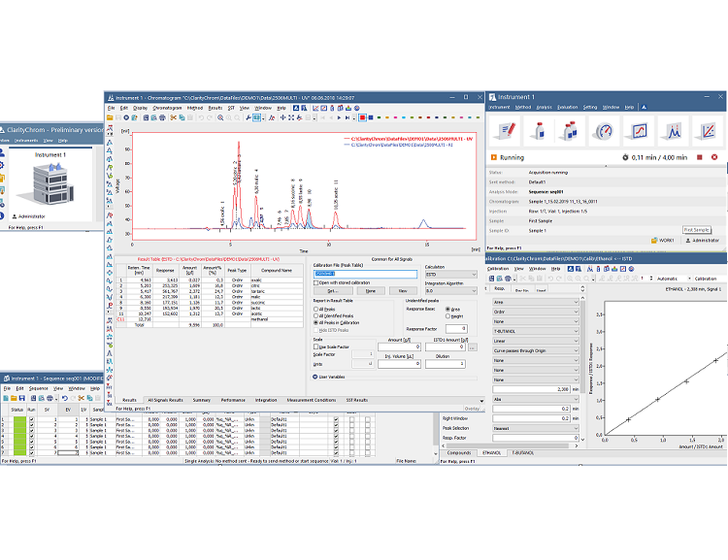Tick the Use Scale Factor checkbox
The height and width of the screenshot is (560, 728).
point(316,346)
